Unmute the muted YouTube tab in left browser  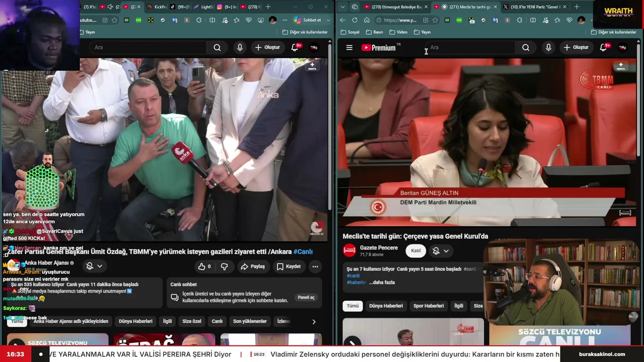110,7
